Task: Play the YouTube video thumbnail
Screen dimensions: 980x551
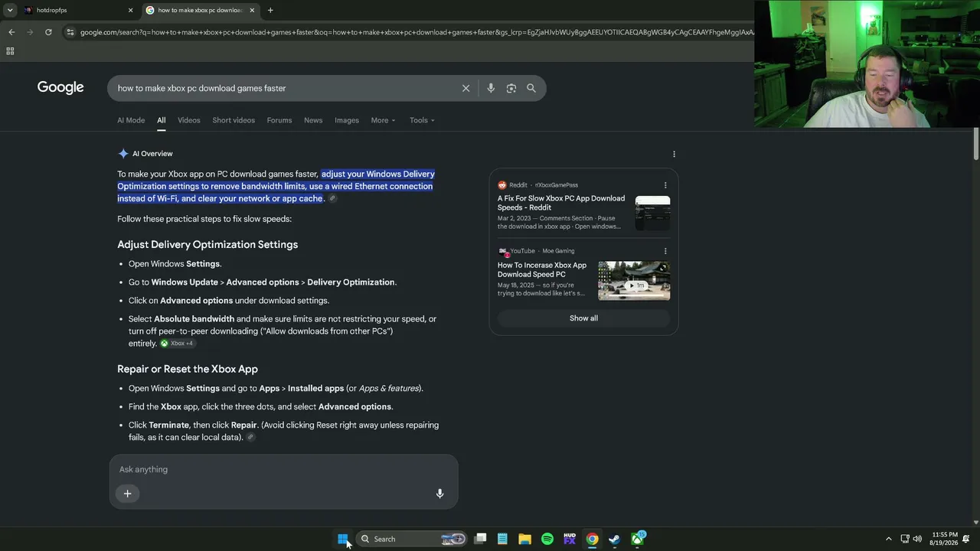Action: [634, 281]
